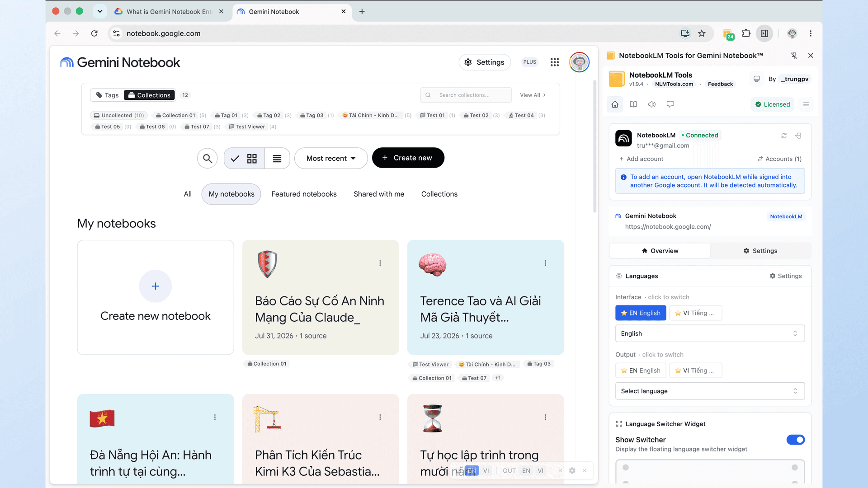The width and height of the screenshot is (868, 488).
Task: Reload the notebook.google.com page
Action: [94, 33]
